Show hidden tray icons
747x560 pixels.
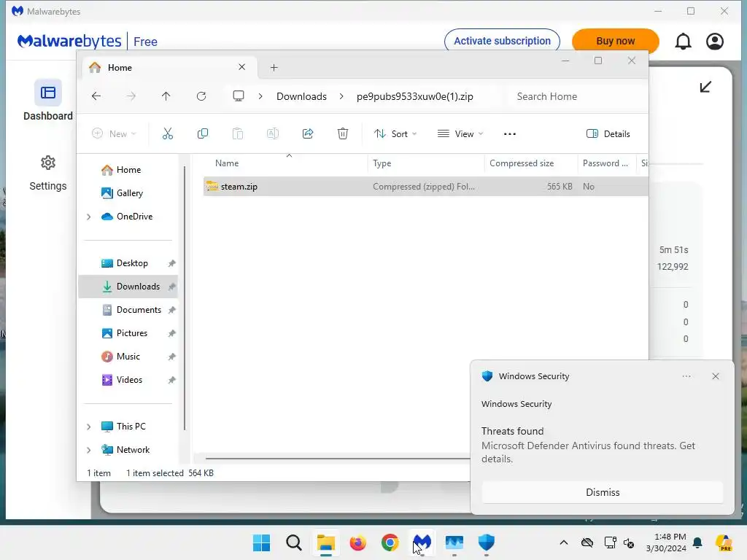click(x=564, y=542)
